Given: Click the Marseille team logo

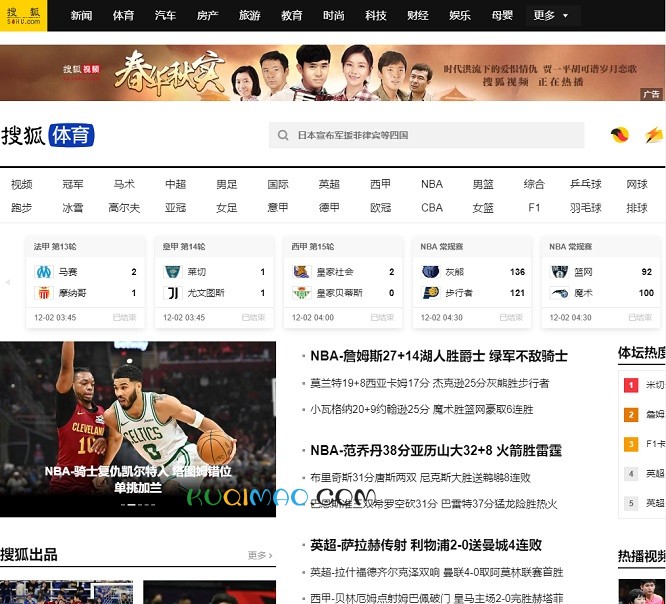Looking at the screenshot, I should (x=44, y=272).
